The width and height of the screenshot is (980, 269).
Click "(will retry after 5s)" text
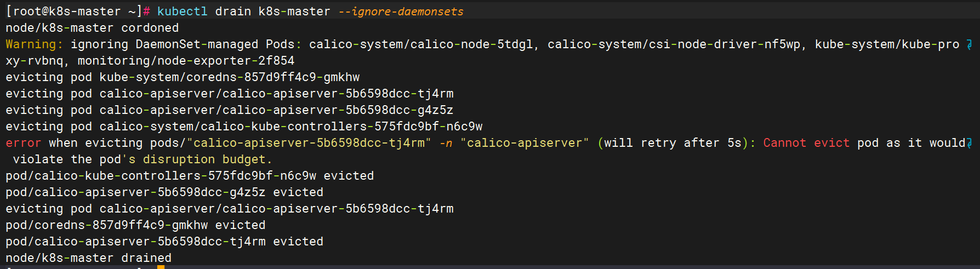point(673,143)
